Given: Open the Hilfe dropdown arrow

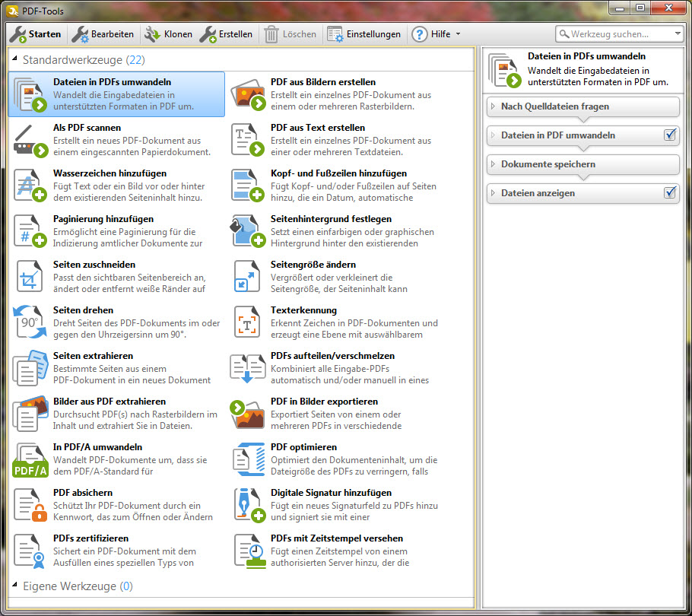Looking at the screenshot, I should [x=458, y=34].
